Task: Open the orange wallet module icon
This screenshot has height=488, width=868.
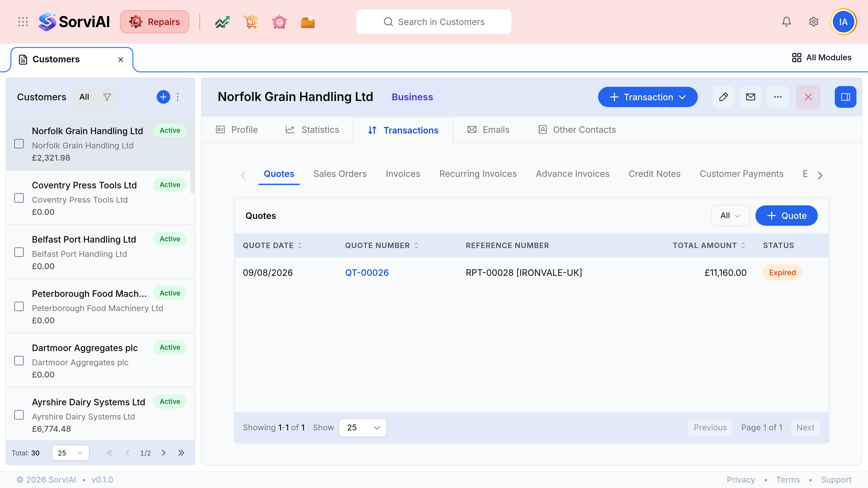Action: click(x=308, y=22)
